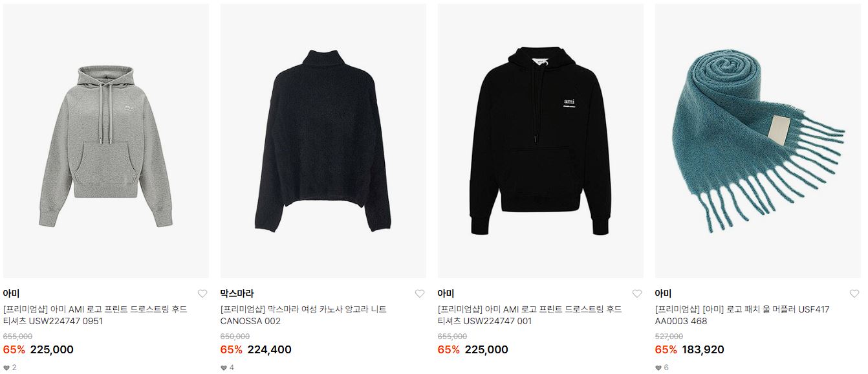The height and width of the screenshot is (374, 868).
Task: Select the likes heart showing 6 under muffler
Action: coord(658,368)
